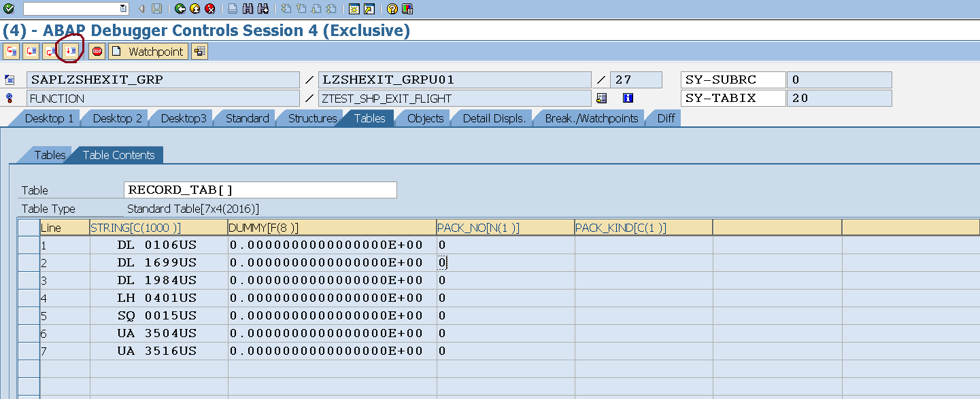980x399 pixels.
Task: Click the Create New Session icon
Action: [x=354, y=9]
